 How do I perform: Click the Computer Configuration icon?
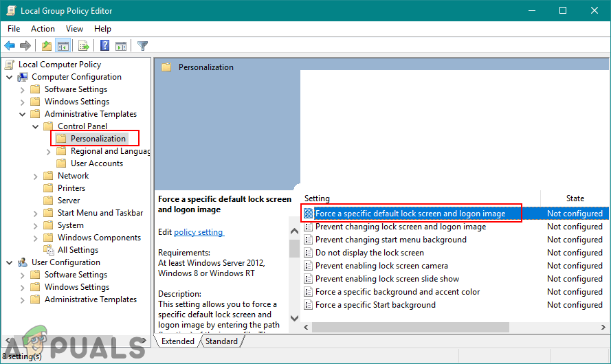click(23, 77)
